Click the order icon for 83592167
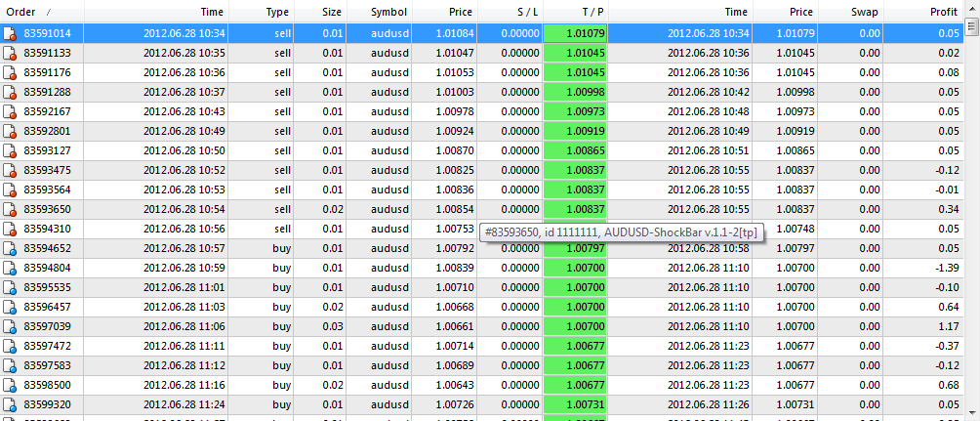 click(x=10, y=112)
